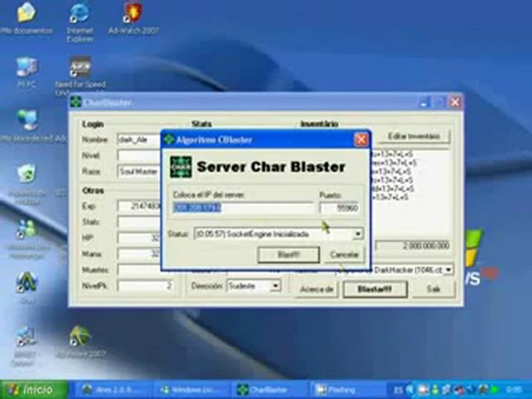Click the green circle system tray icon

click(x=495, y=390)
